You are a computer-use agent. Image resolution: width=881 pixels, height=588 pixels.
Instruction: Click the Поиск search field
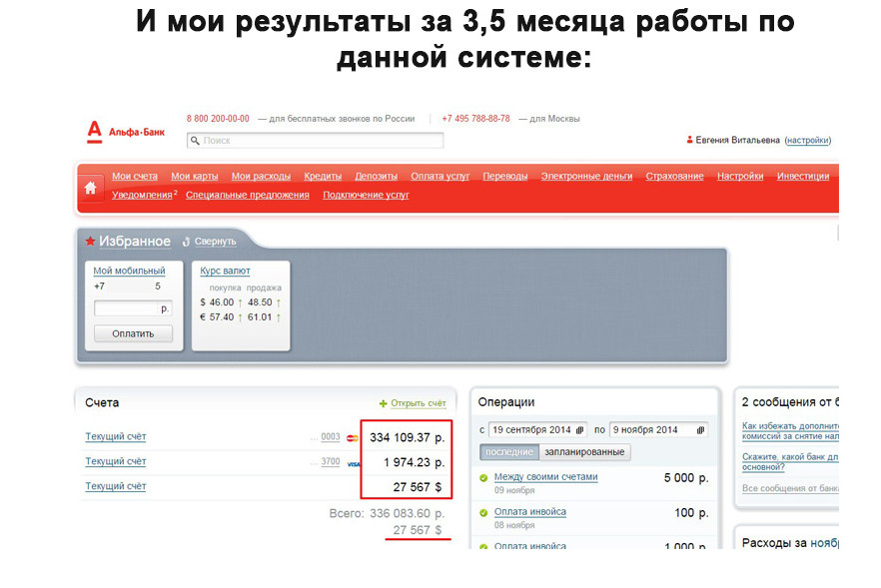(x=316, y=141)
